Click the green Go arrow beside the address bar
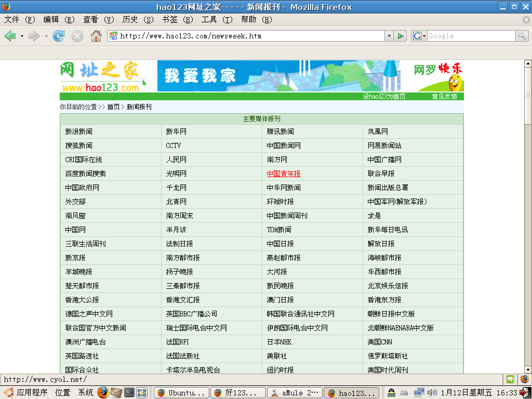This screenshot has height=399, width=532. [401, 36]
